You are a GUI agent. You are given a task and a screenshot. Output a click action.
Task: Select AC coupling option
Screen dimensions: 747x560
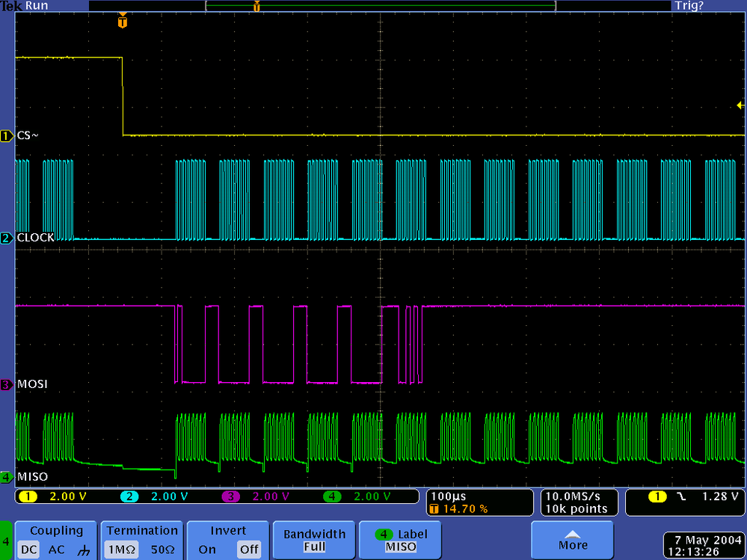click(56, 550)
